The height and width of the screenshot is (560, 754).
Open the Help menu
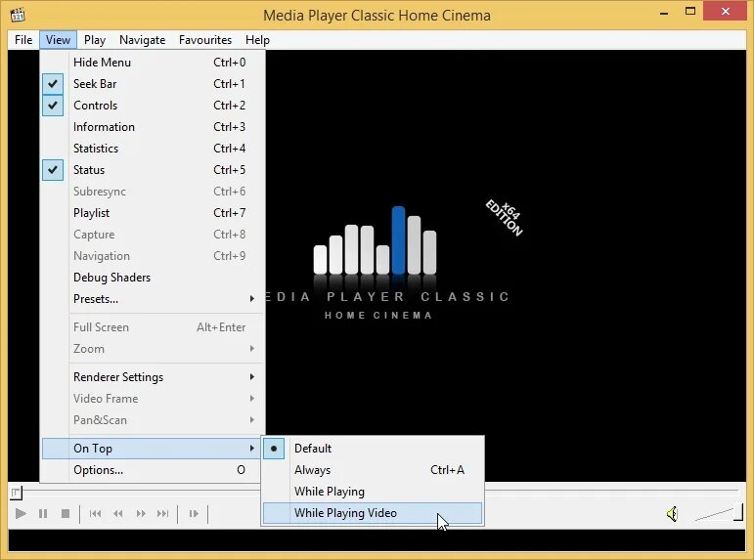coord(257,40)
